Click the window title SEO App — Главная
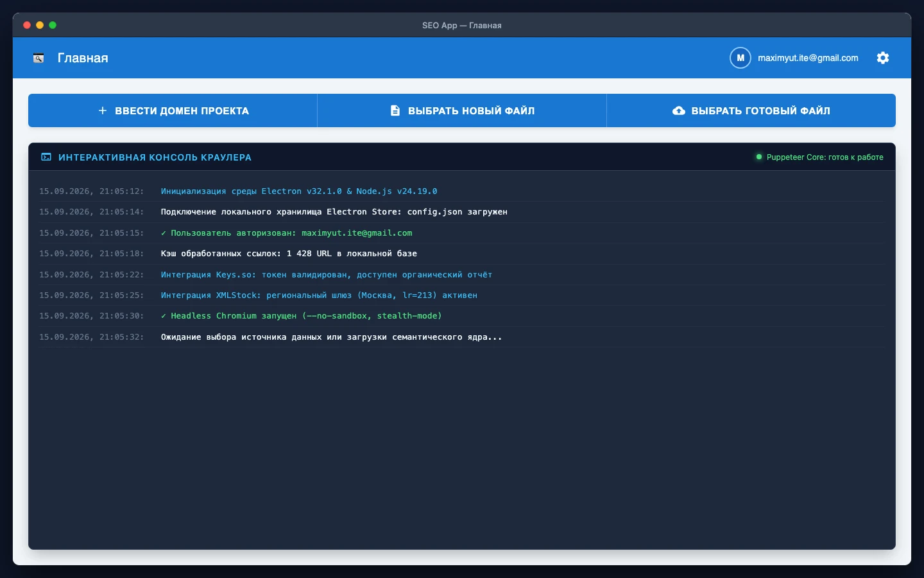Viewport: 924px width, 578px height. (462, 26)
